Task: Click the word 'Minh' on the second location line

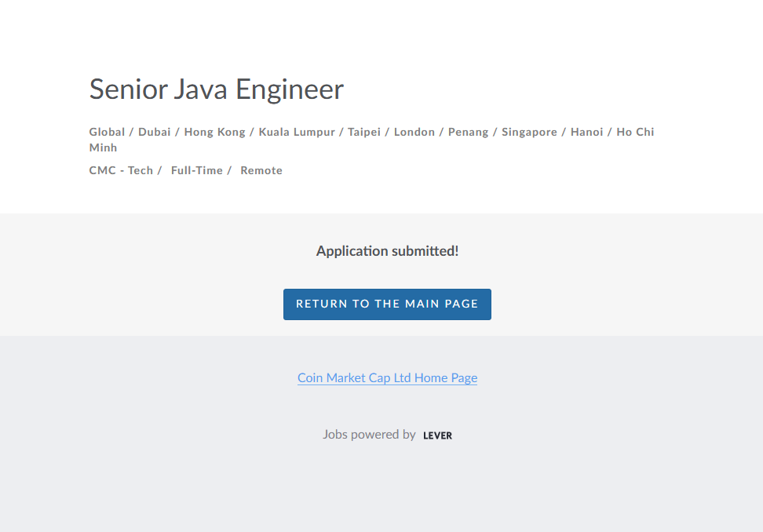Action: tap(103, 148)
